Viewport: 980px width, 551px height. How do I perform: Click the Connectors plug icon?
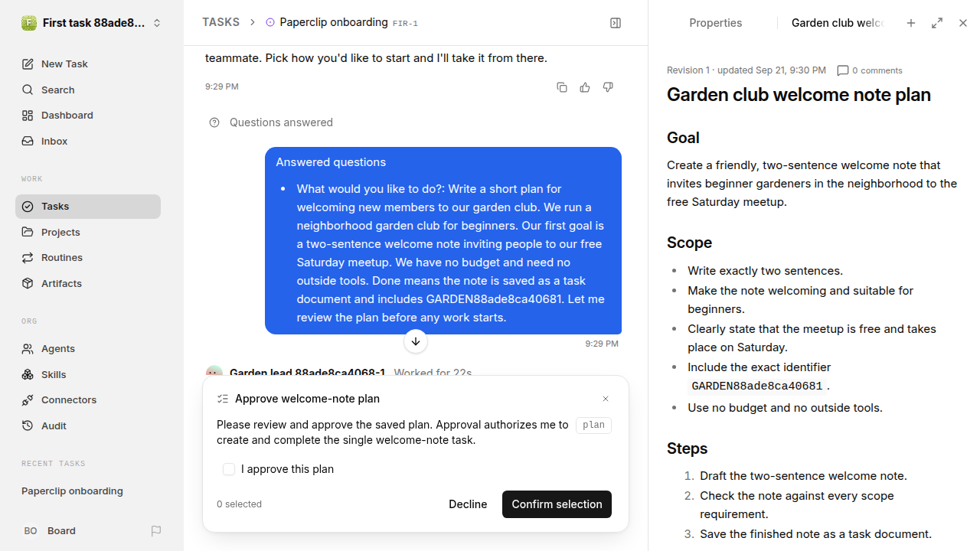(28, 400)
